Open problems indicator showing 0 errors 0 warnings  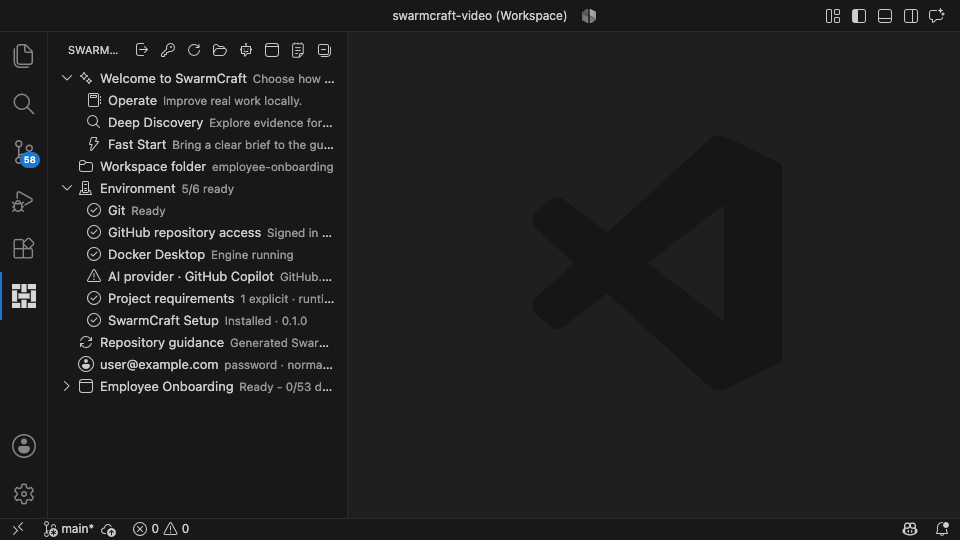coord(161,529)
